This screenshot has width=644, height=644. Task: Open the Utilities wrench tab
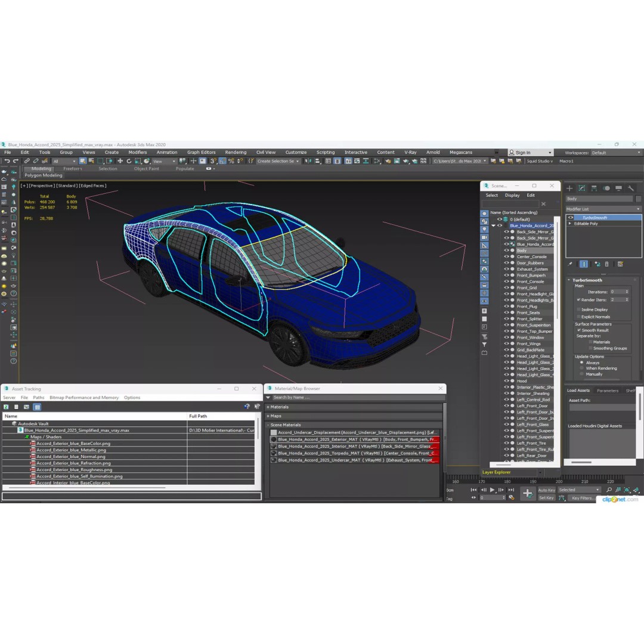pyautogui.click(x=631, y=188)
